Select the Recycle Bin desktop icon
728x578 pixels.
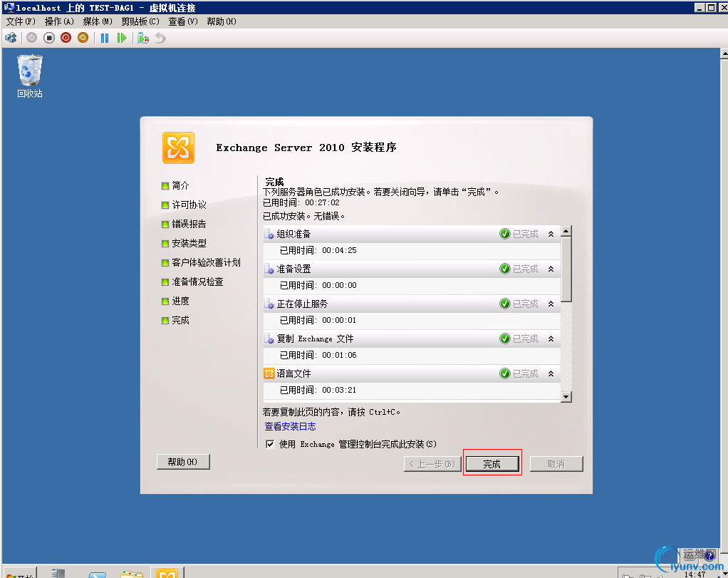coord(30,76)
